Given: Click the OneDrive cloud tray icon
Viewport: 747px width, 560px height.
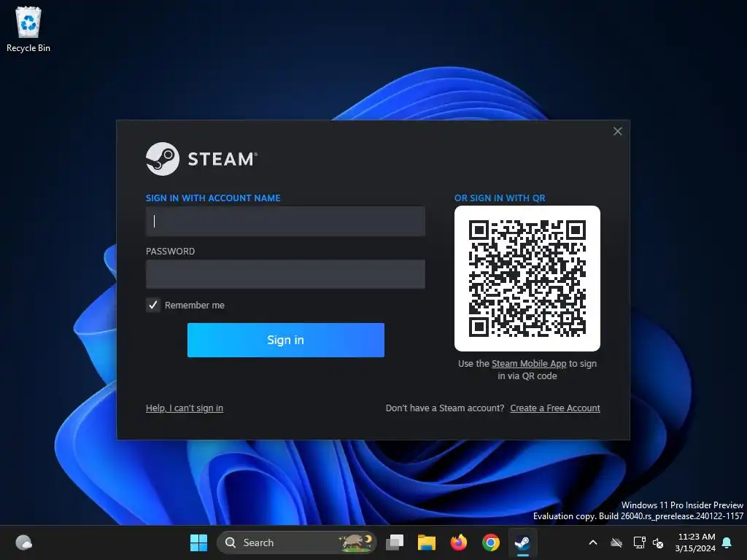Looking at the screenshot, I should [x=616, y=542].
